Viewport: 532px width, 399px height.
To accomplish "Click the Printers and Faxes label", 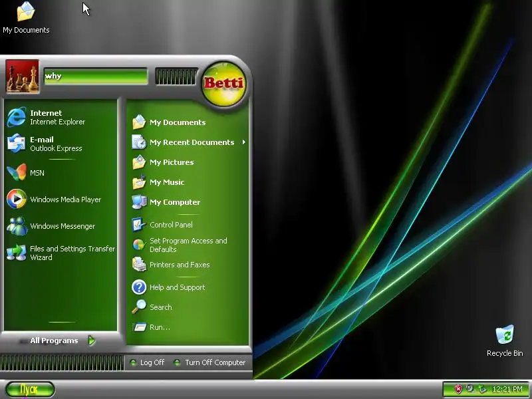I will 180,265.
